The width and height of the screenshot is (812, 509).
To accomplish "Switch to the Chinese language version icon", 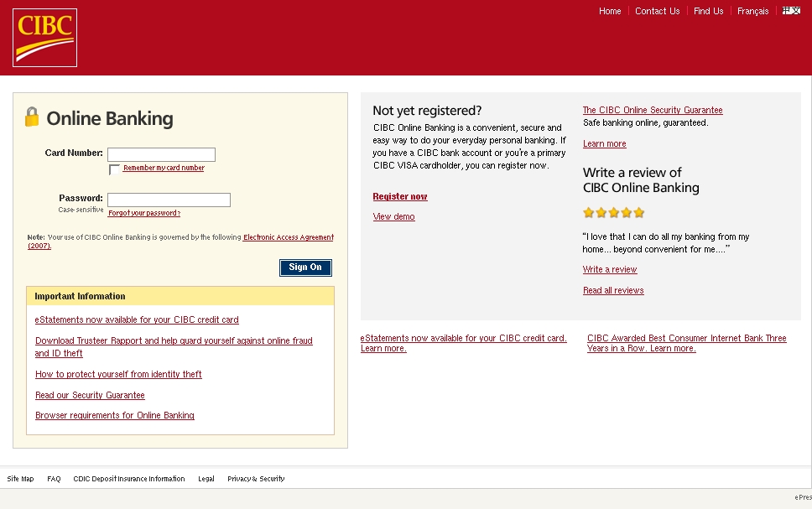I will tap(791, 11).
